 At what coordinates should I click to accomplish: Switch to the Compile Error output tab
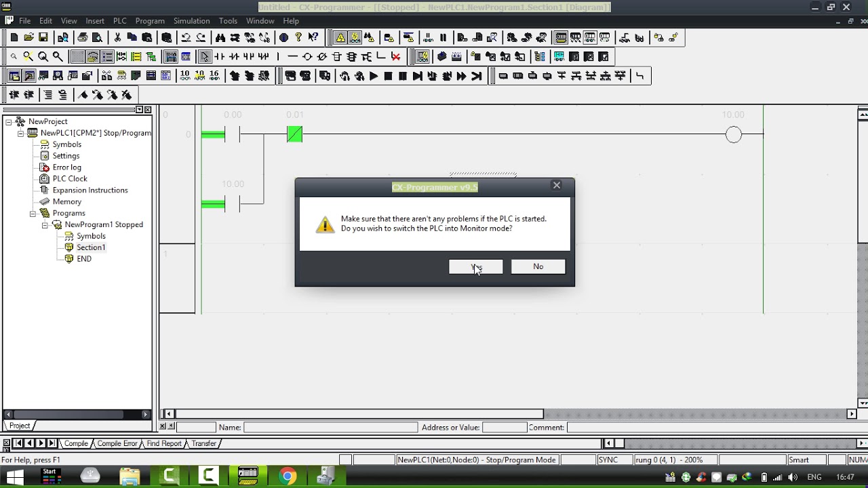coord(117,443)
